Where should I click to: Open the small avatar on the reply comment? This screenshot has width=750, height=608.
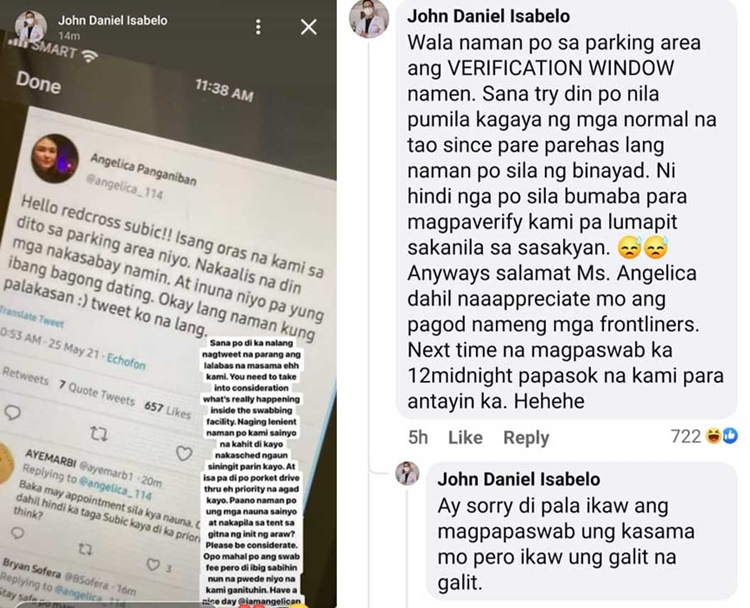[407, 473]
